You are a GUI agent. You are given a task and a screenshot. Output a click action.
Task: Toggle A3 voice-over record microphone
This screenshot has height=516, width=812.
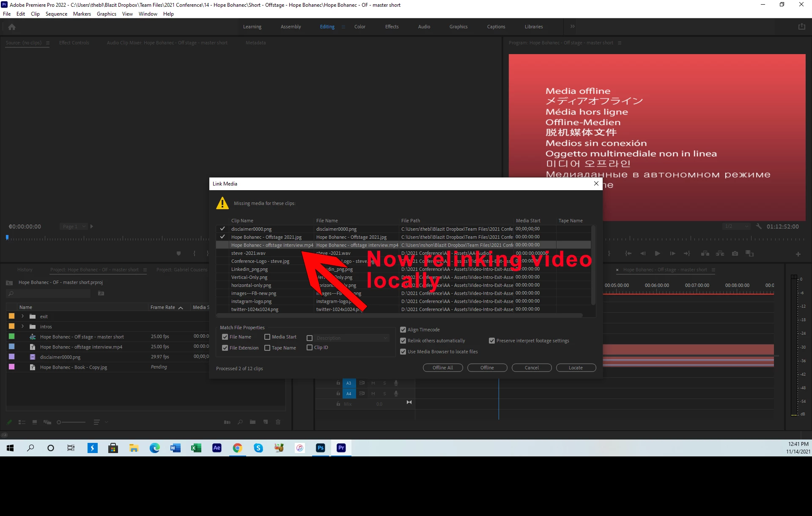pos(396,383)
